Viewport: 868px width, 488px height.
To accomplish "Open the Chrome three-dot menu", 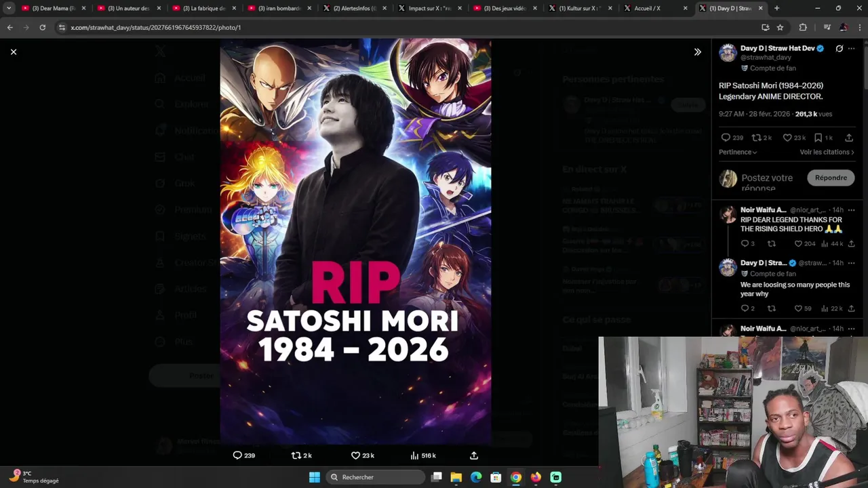I will (x=859, y=27).
